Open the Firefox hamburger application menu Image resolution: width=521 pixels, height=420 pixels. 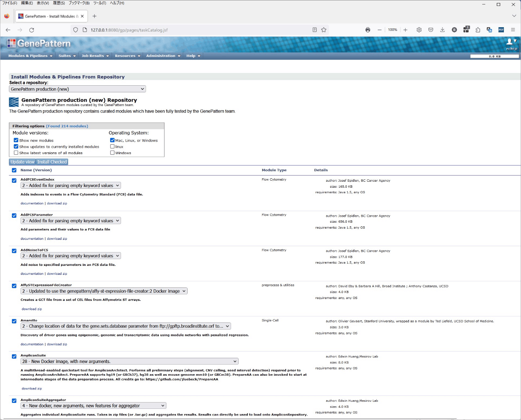513,30
